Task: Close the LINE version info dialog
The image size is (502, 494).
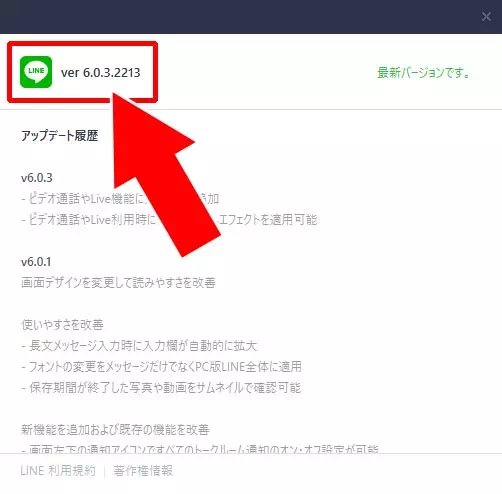Action: click(486, 16)
